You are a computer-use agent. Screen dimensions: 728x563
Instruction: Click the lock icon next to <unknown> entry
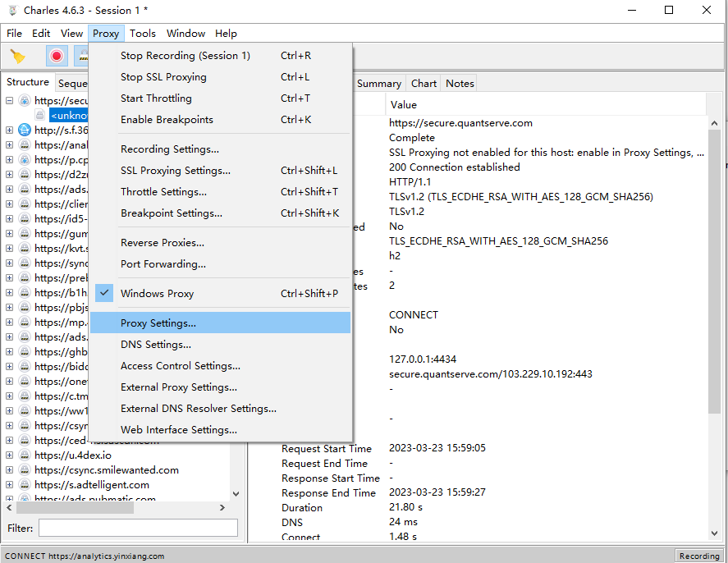coord(40,115)
